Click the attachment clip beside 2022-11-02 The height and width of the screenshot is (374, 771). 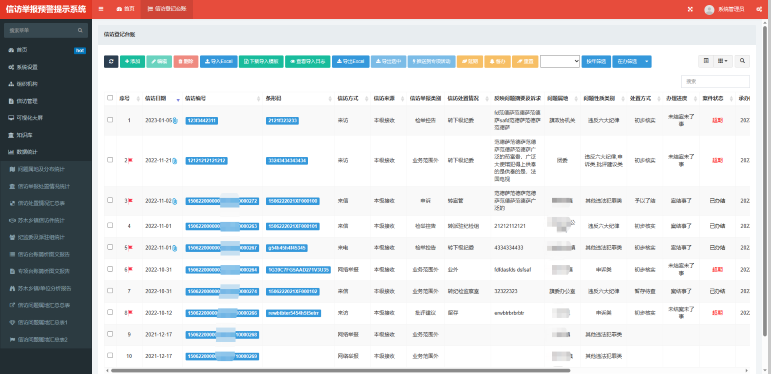click(x=175, y=201)
